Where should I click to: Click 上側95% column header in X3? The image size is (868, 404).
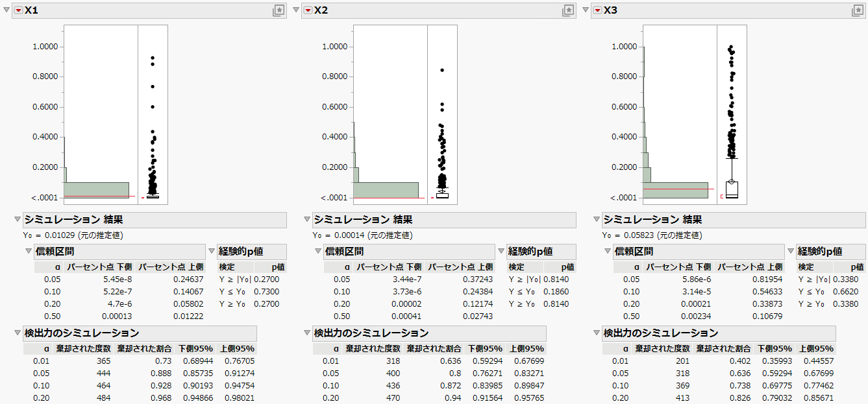click(x=815, y=349)
